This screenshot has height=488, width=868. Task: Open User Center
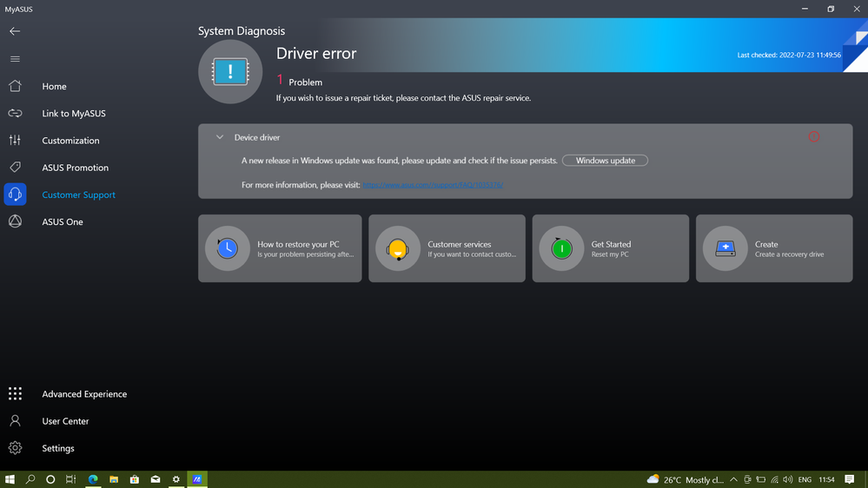65,421
